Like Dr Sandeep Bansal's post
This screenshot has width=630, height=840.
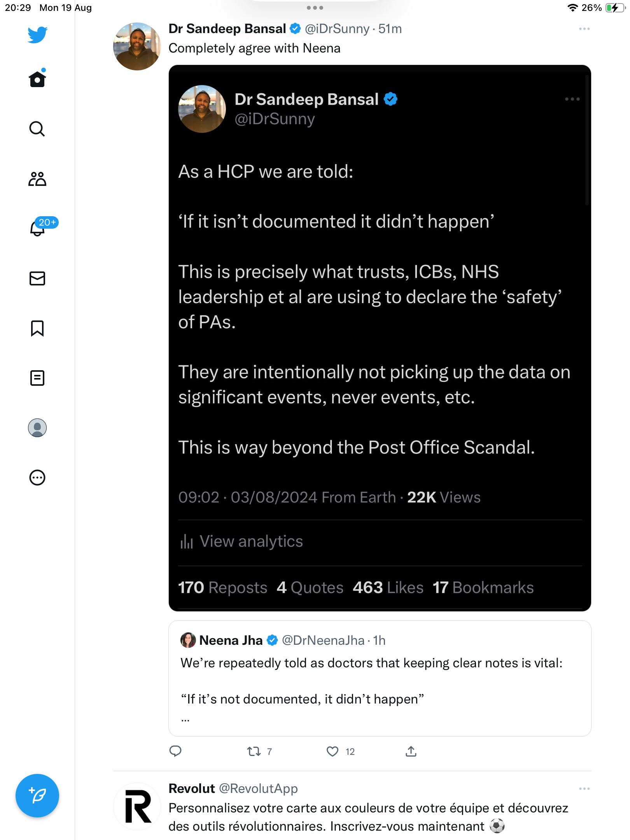[332, 751]
